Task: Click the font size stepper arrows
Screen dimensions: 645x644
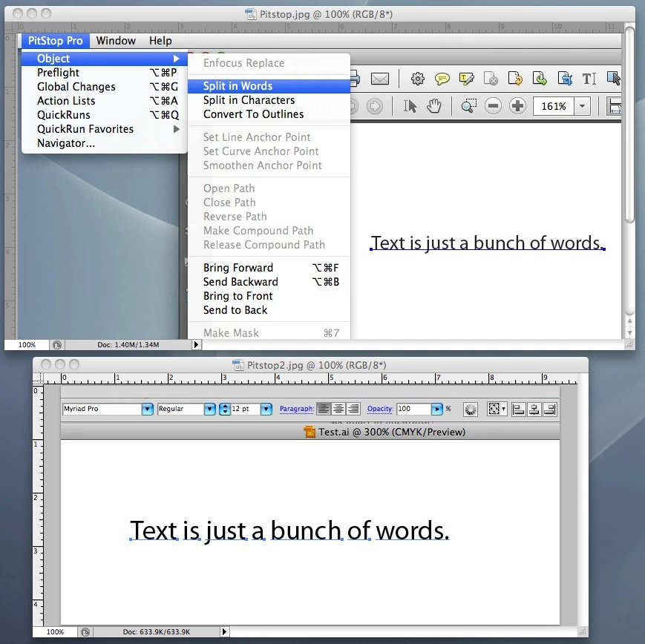Action: point(225,410)
